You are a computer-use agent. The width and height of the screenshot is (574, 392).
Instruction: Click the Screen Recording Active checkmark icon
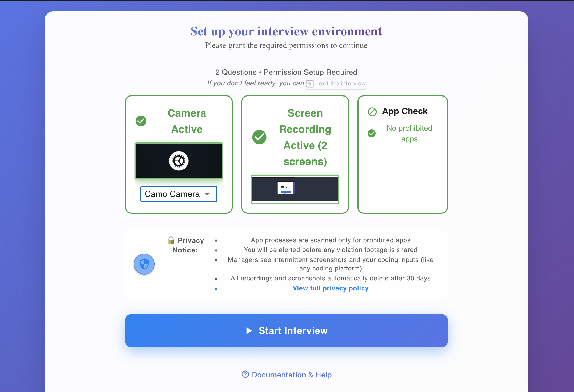259,137
